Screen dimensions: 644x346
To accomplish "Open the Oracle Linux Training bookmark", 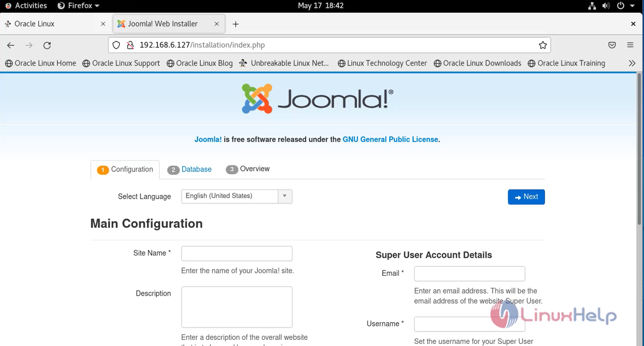I will 566,63.
